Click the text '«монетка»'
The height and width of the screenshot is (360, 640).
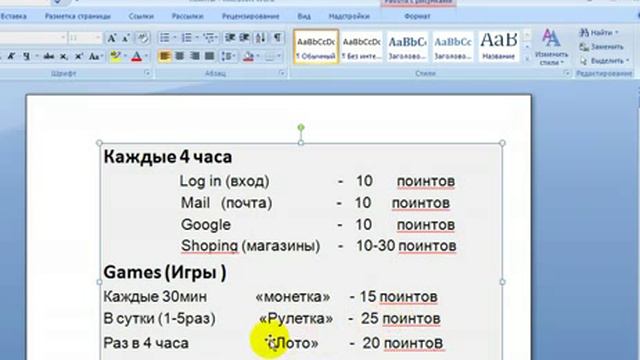click(x=293, y=297)
